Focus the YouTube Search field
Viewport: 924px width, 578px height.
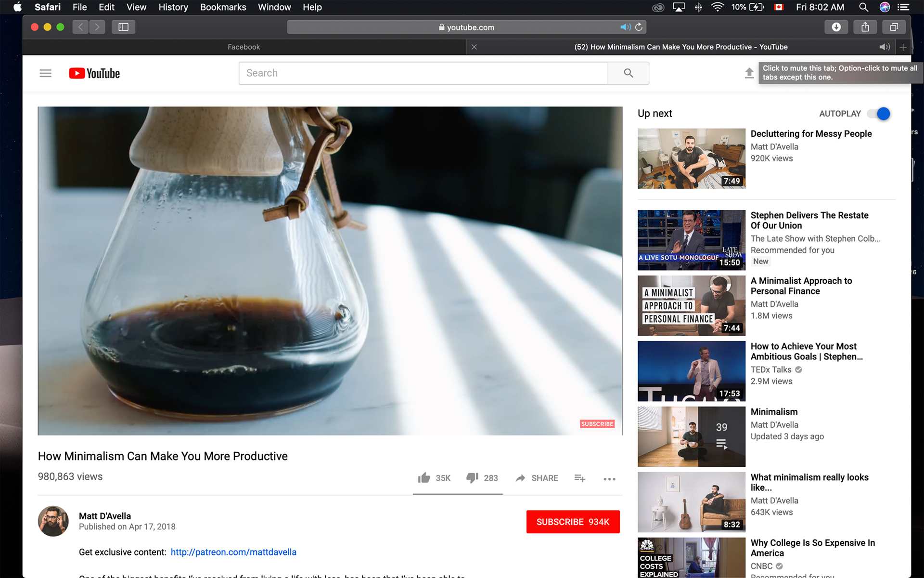[x=423, y=73]
